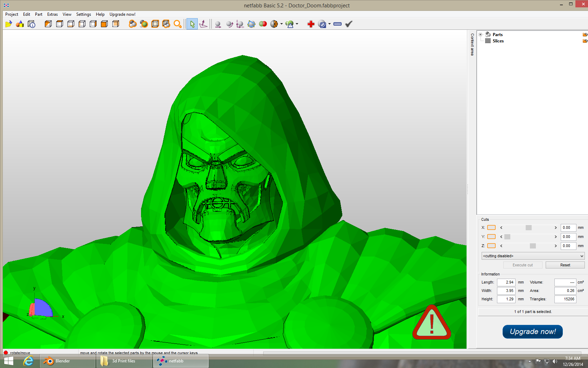This screenshot has height=368, width=588.
Task: Activate the orange magnifier zoom tool
Action: 178,24
